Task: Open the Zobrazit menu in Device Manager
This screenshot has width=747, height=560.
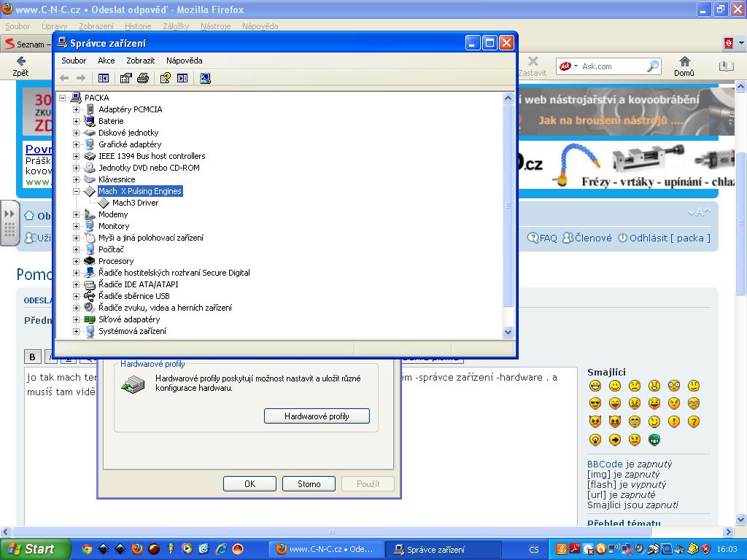Action: coord(140,61)
